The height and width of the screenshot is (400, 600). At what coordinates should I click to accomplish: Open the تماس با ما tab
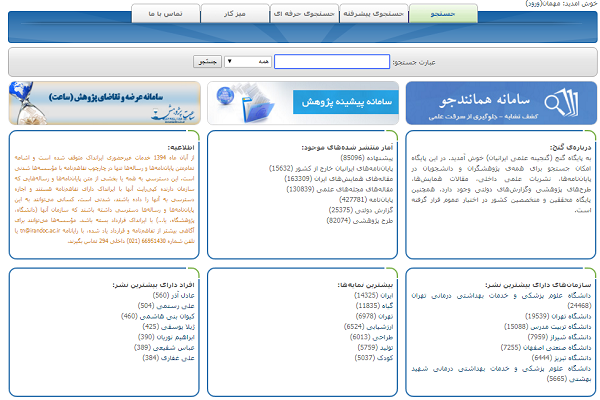(163, 16)
